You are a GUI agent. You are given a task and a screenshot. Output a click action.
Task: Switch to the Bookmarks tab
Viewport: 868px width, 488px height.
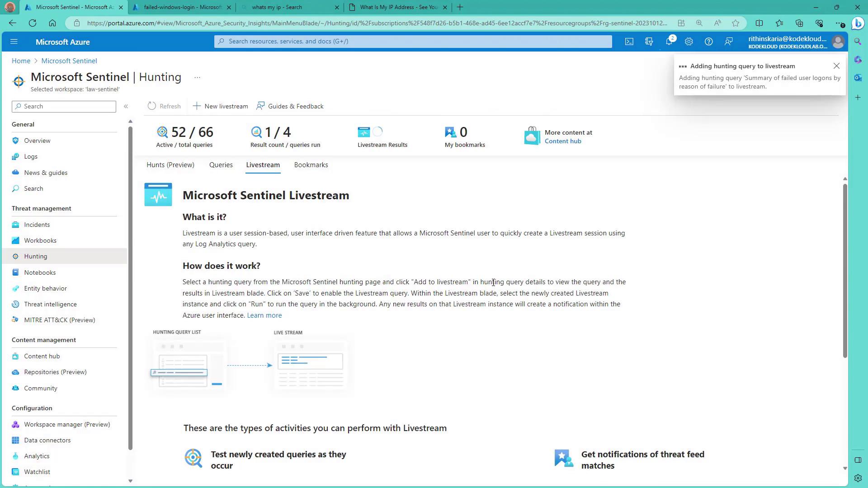click(x=311, y=165)
